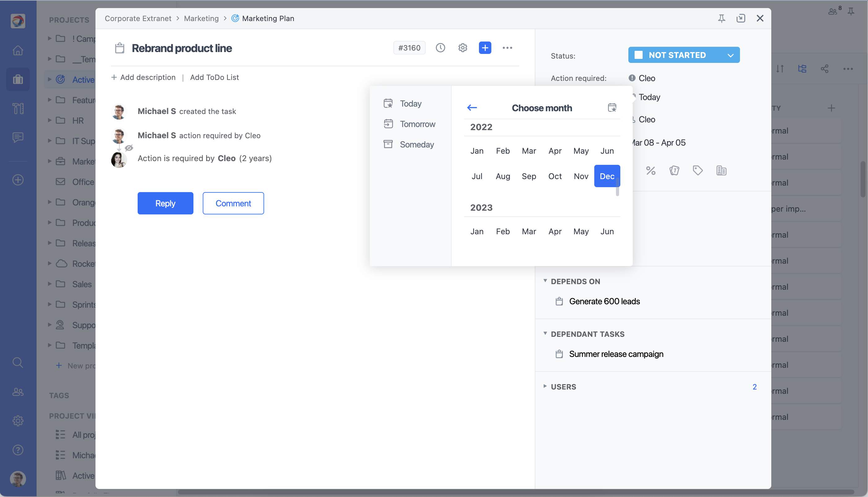Open Help question mark in sidebar

point(18,450)
